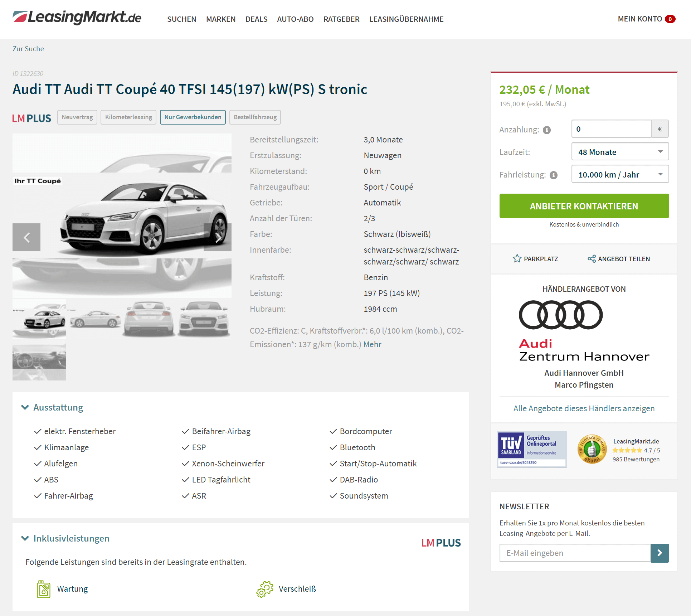Screen dimensions: 691x616
Task: Click the Neuvertrag tag
Action: click(77, 117)
